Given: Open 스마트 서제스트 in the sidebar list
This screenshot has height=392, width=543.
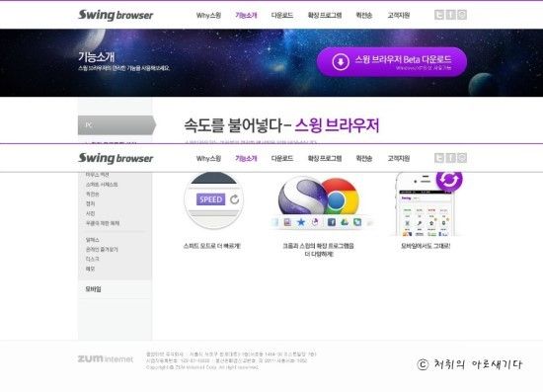Looking at the screenshot, I should click(102, 185).
